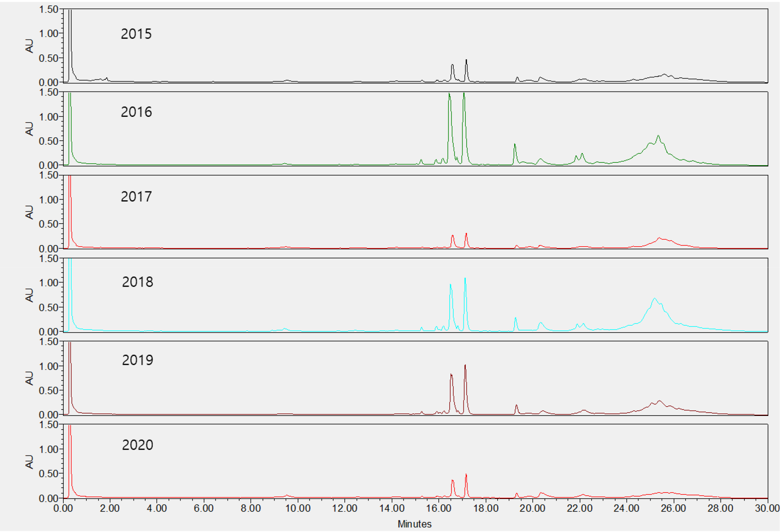Click the 2019 chromatogram label

click(138, 360)
